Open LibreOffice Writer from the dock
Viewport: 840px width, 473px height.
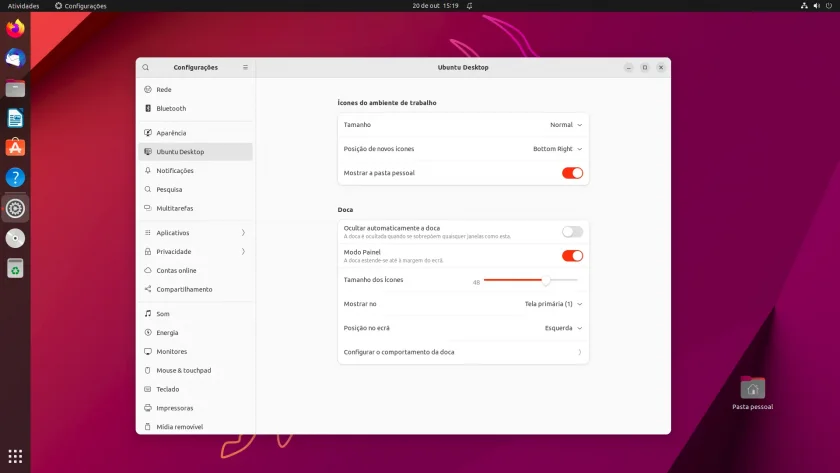coord(15,118)
